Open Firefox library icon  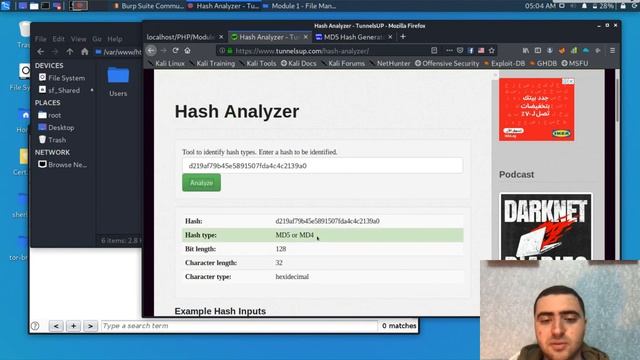[x=526, y=51]
